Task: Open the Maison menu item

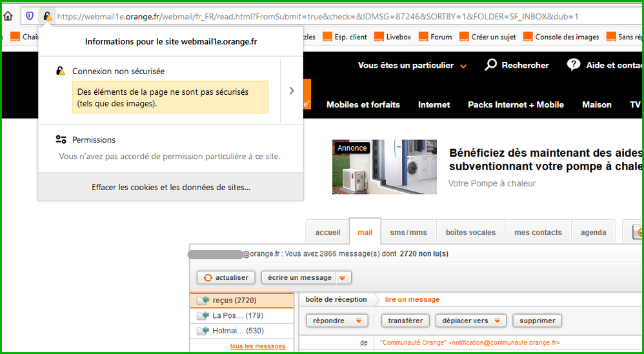Action: coord(597,104)
